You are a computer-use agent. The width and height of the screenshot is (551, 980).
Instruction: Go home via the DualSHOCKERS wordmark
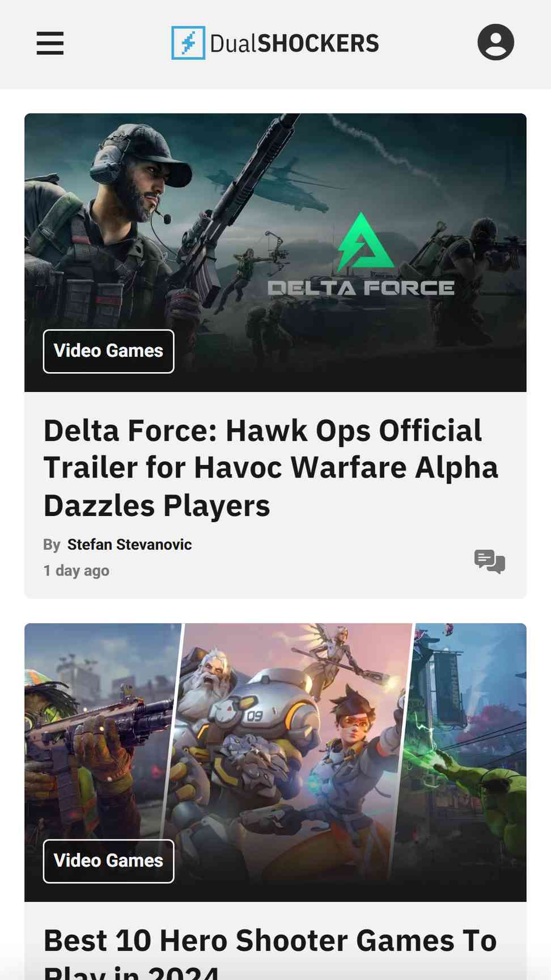pyautogui.click(x=294, y=44)
